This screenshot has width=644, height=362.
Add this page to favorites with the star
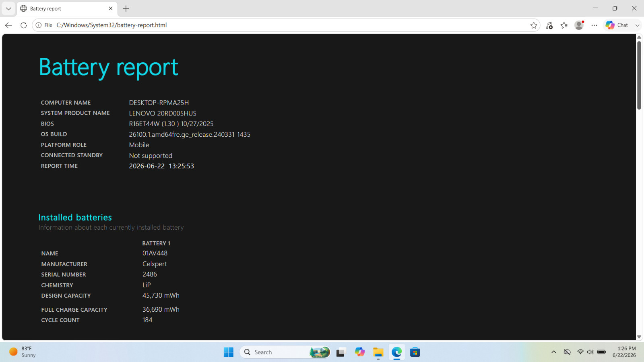click(x=534, y=25)
